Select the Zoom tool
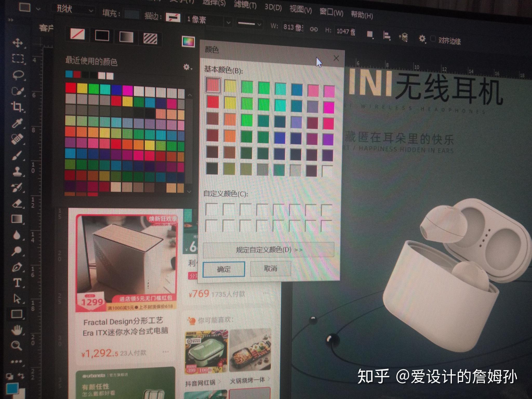The image size is (532, 399). pyautogui.click(x=16, y=345)
